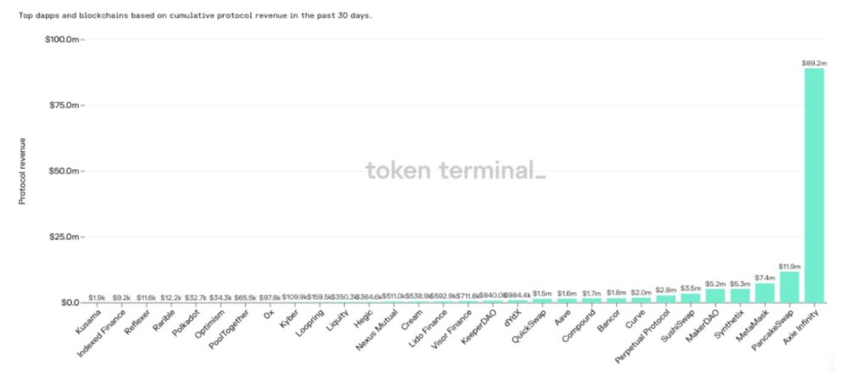Select the Nexus Mutual axis label
Viewport: 868px width, 381px height.
click(376, 330)
